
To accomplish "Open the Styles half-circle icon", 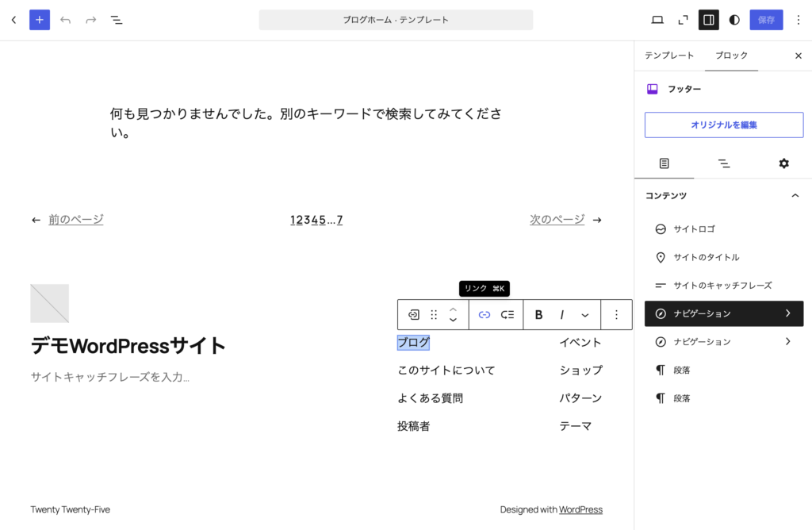I will coord(734,20).
